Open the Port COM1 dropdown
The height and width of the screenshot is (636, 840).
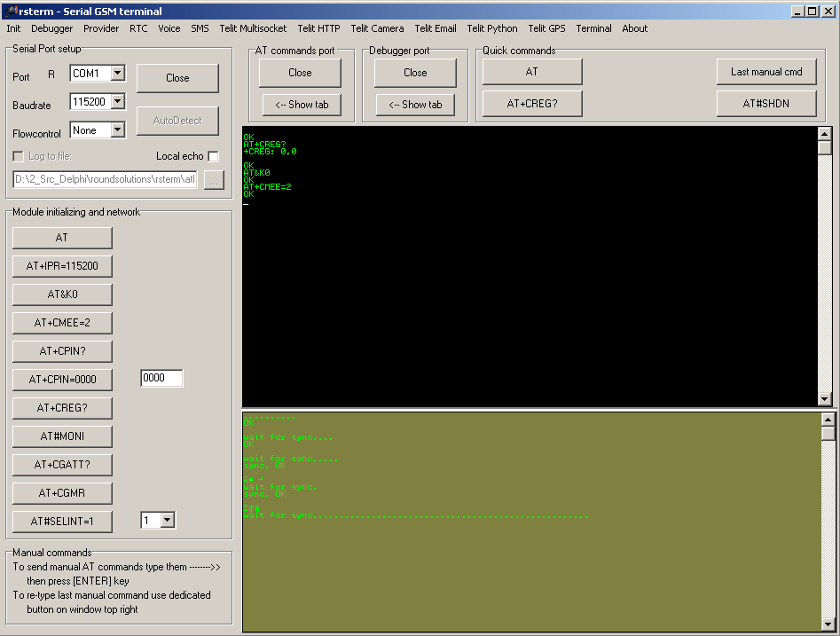click(118, 73)
